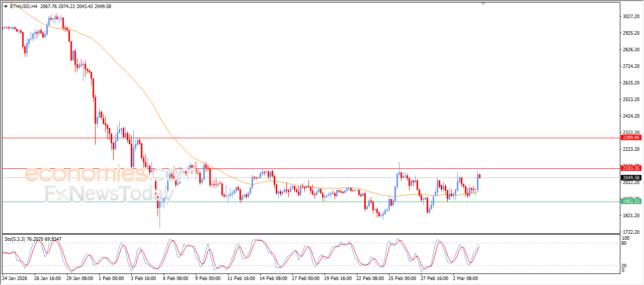Click the small triangle before ETHUSD,H4 title

click(x=6, y=7)
